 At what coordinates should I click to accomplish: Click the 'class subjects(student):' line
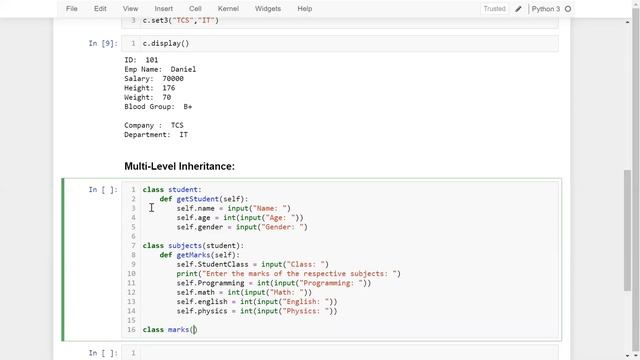pos(193,246)
